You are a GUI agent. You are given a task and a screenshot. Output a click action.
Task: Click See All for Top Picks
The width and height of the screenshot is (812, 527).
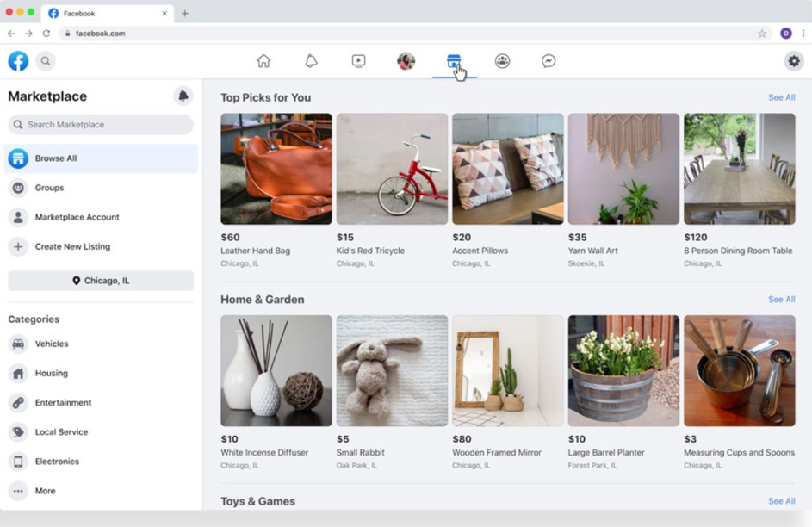coord(782,97)
